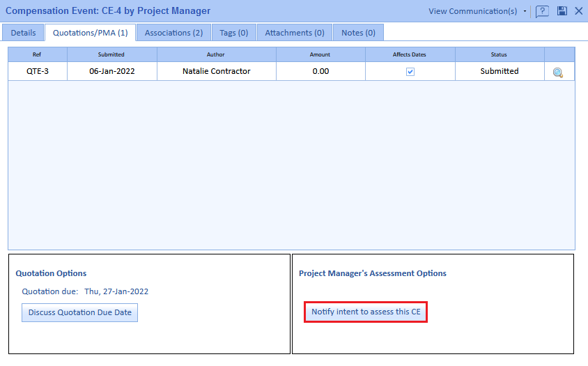View QTE-3 details via magnifier icon

tap(558, 72)
